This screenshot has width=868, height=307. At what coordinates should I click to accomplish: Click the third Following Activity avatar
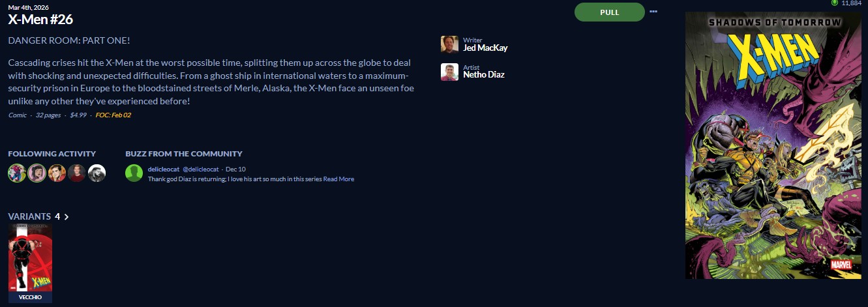[x=57, y=173]
